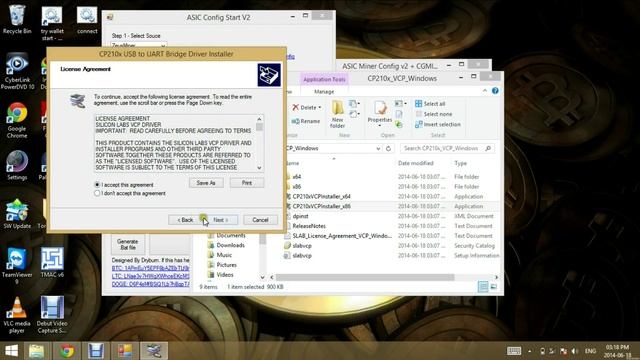
Task: Click Next in the driver installer
Action: coord(220,220)
